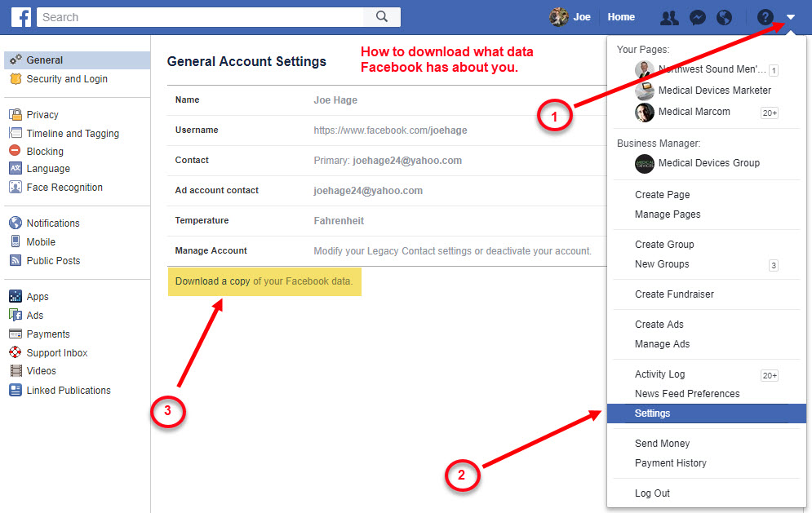
Task: Open Privacy settings section
Action: [42, 114]
